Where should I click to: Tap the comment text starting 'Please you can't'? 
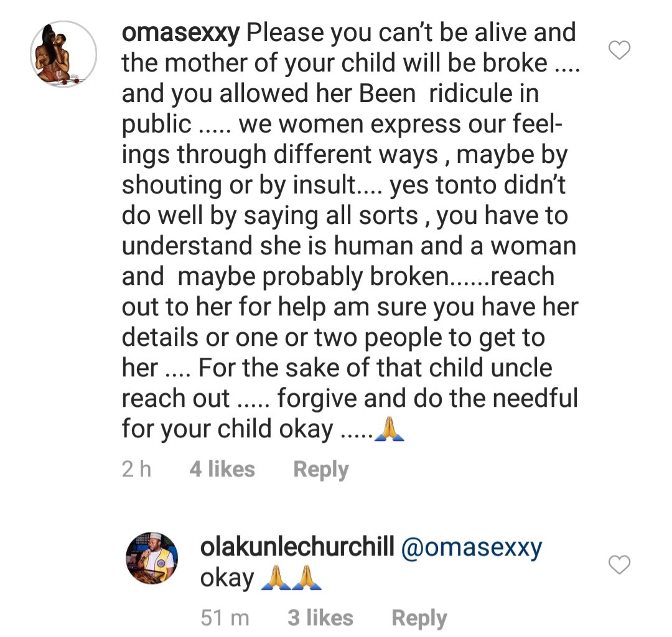pyautogui.click(x=350, y=230)
